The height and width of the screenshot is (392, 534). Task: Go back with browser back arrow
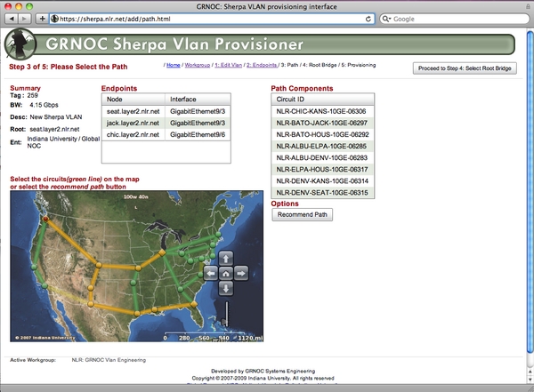pyautogui.click(x=12, y=19)
